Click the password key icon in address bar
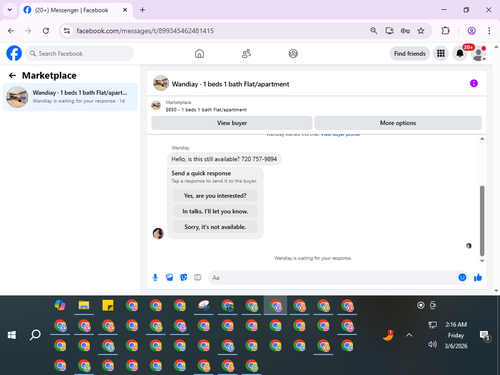 (x=405, y=31)
